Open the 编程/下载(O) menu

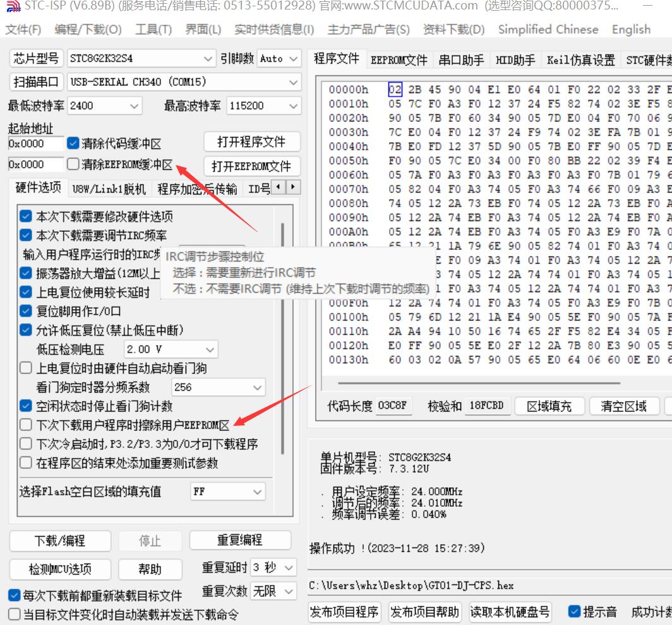click(x=88, y=30)
